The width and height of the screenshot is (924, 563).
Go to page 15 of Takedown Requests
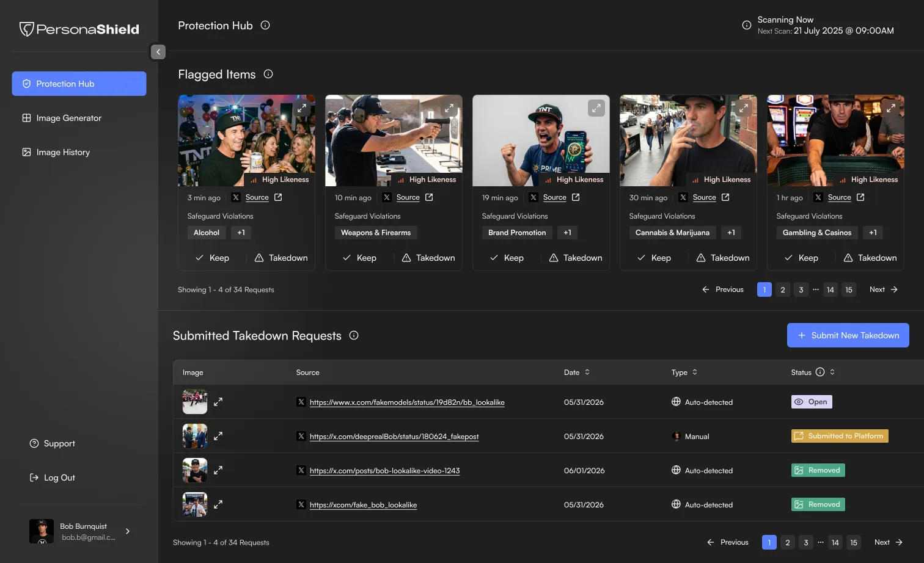[x=854, y=542]
